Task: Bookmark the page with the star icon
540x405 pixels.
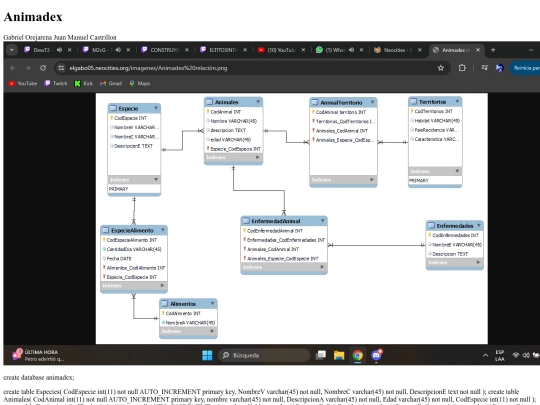Action: tap(440, 68)
